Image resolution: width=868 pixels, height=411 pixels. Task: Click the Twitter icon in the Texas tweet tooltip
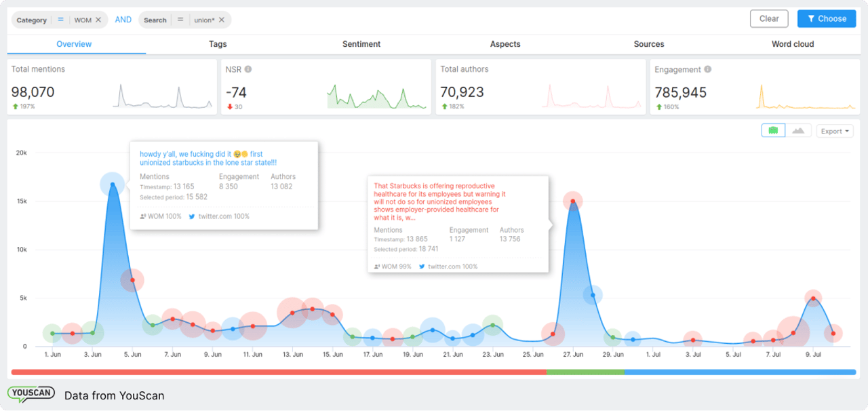[x=192, y=216]
